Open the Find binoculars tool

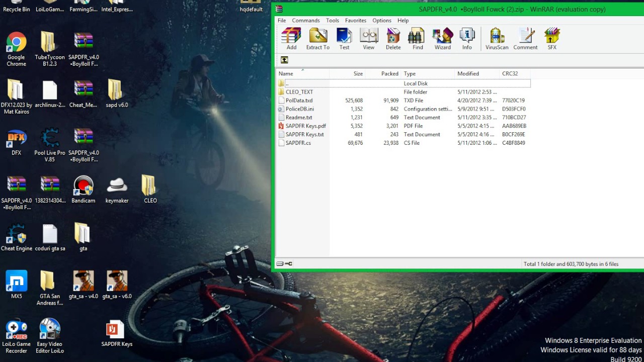pyautogui.click(x=418, y=39)
